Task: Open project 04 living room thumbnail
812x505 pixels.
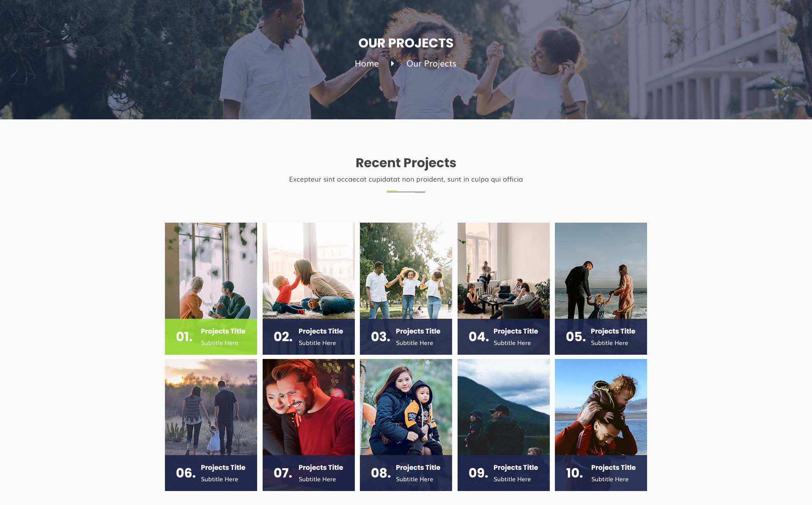Action: pyautogui.click(x=504, y=270)
